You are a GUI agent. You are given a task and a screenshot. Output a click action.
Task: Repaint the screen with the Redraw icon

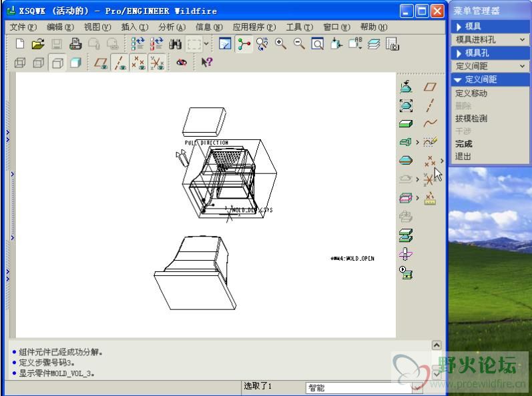(225, 44)
